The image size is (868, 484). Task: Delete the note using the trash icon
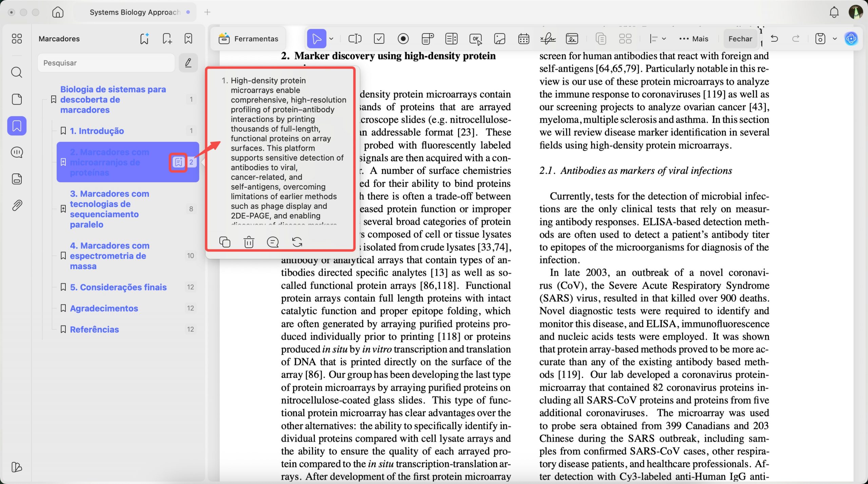point(249,242)
